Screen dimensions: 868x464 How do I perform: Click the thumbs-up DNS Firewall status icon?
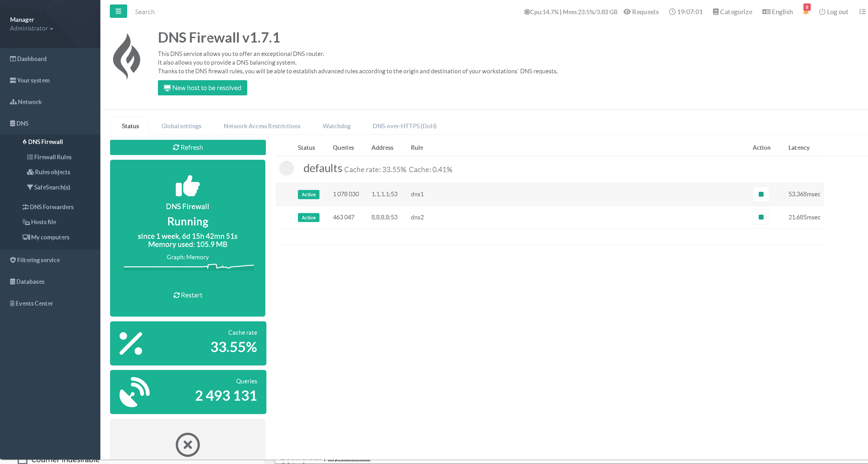[x=188, y=186]
